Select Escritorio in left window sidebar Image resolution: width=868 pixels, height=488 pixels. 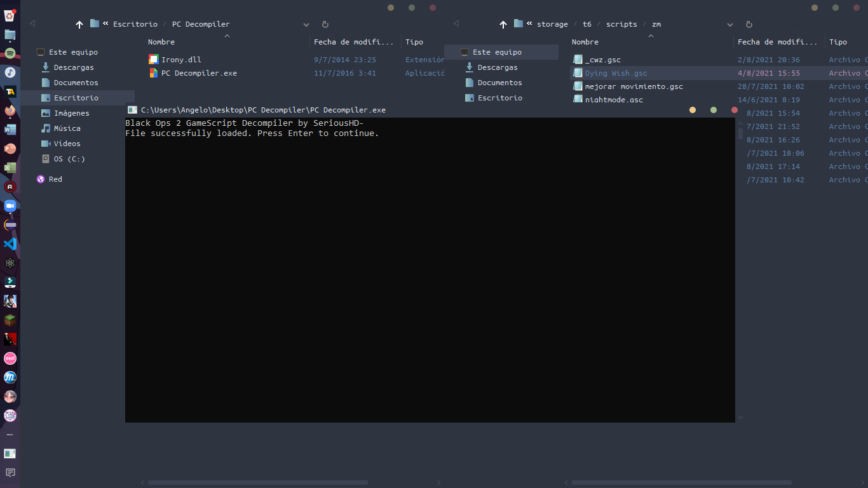[78, 98]
